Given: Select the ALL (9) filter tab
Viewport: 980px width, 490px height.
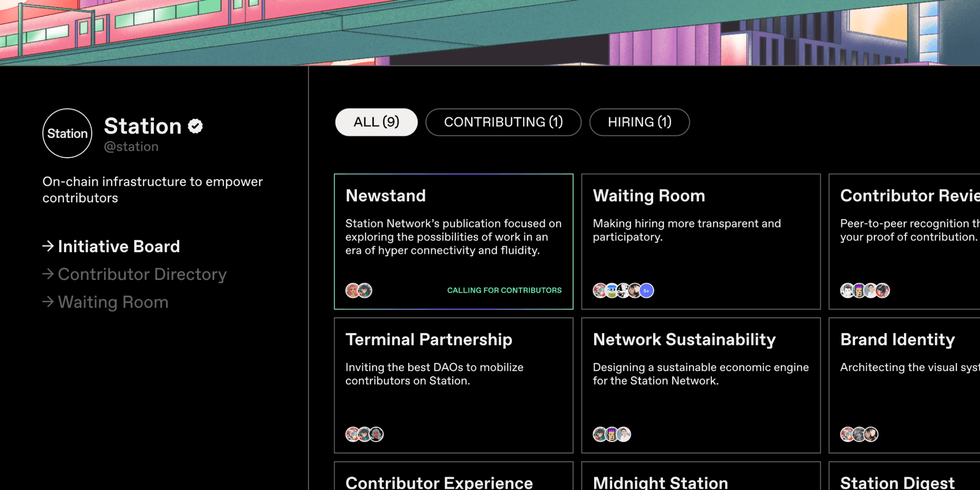Looking at the screenshot, I should 376,122.
